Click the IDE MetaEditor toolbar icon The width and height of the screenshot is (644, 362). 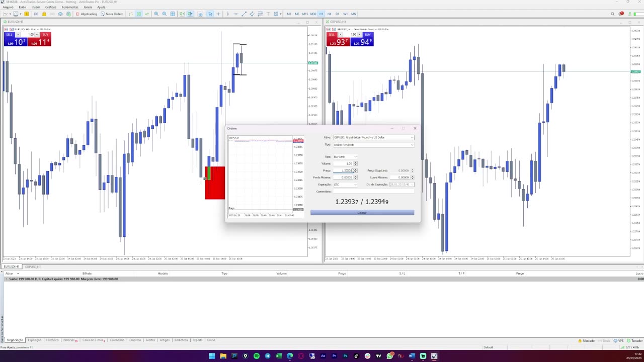(36, 14)
